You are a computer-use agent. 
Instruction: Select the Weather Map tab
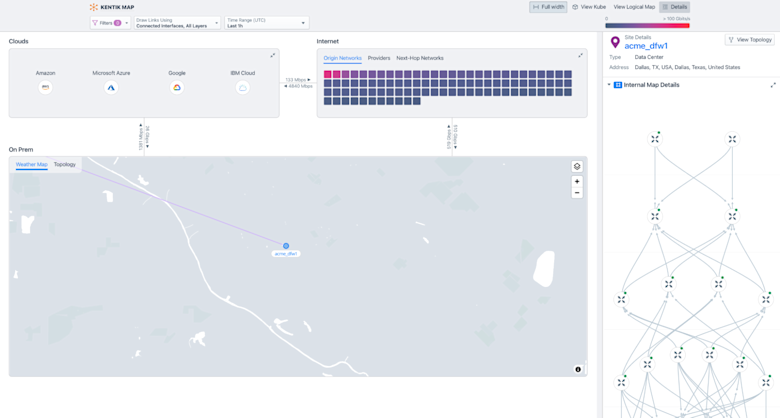(31, 164)
